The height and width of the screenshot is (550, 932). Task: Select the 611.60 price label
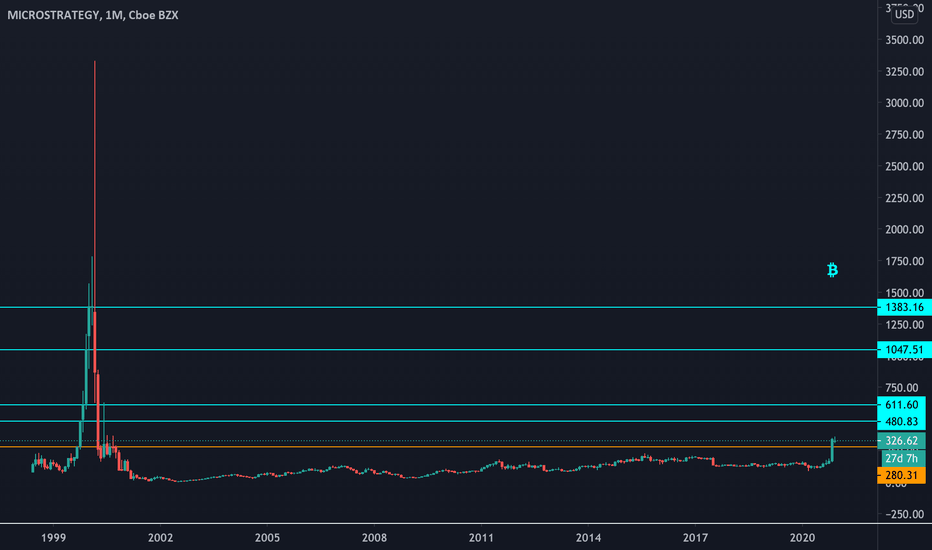click(901, 405)
